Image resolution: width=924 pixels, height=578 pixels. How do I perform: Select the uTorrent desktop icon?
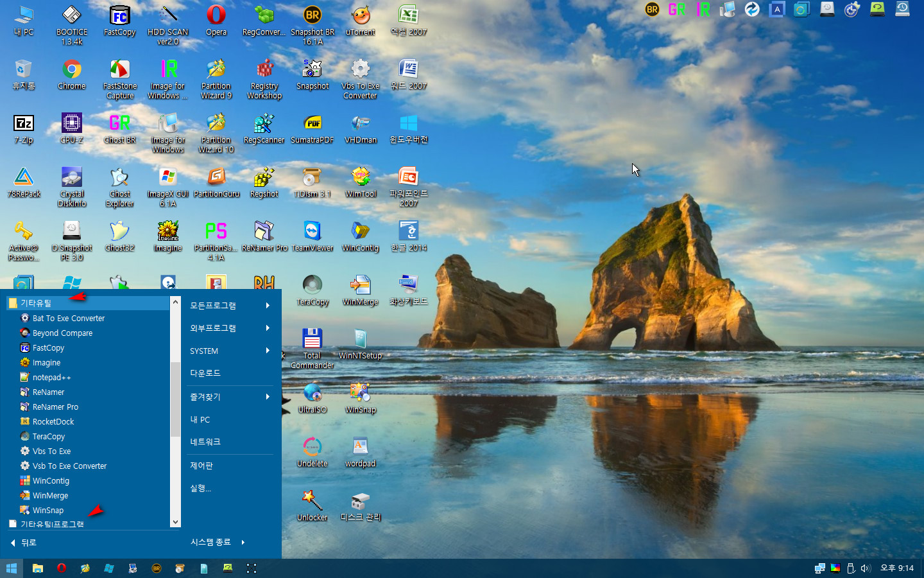(361, 21)
